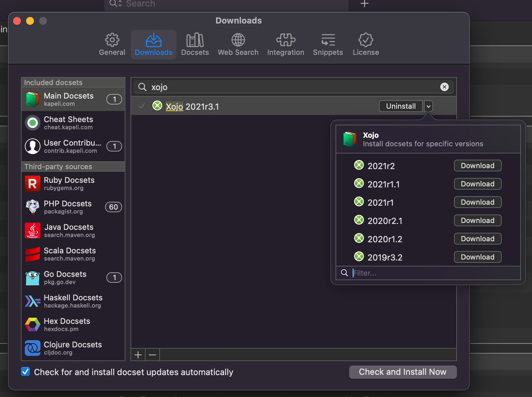Click Check and Install Now button

tap(403, 372)
